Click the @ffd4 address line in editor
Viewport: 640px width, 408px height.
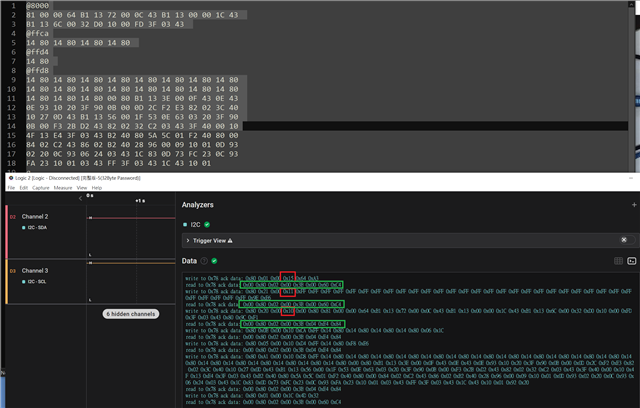(38, 52)
